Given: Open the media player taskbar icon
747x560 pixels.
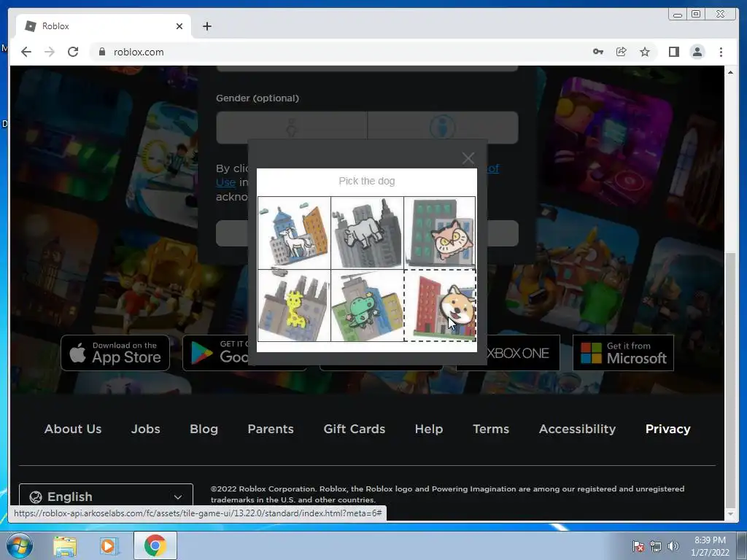Looking at the screenshot, I should (109, 545).
